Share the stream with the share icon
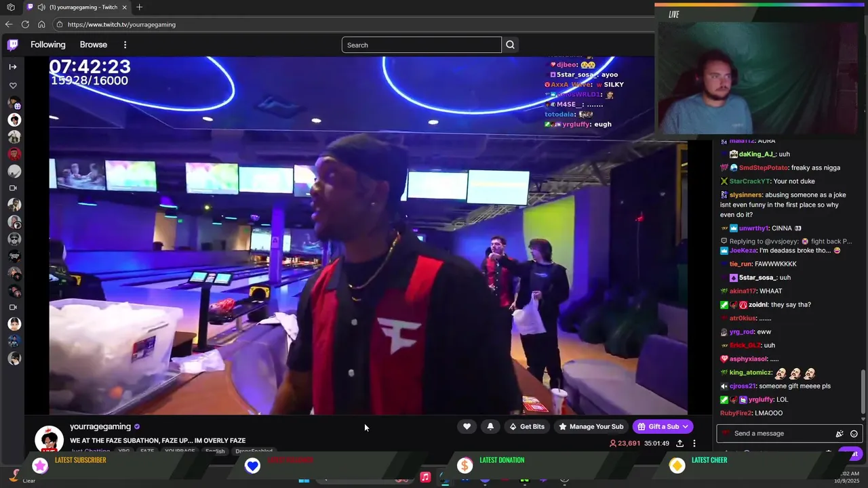This screenshot has width=868, height=488. tap(679, 443)
